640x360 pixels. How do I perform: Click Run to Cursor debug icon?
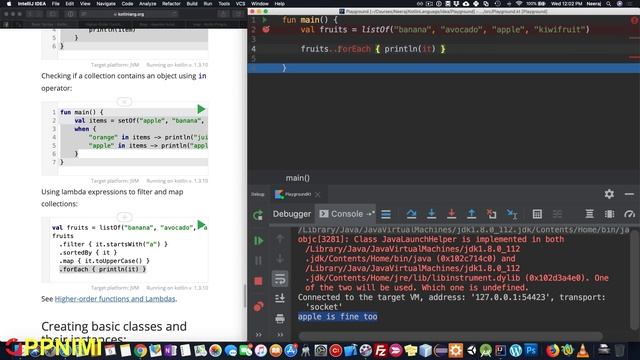point(512,214)
